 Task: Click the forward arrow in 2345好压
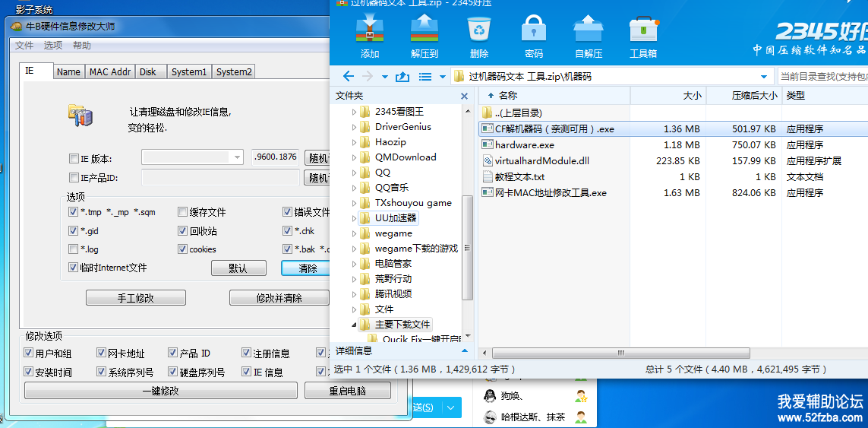point(367,77)
